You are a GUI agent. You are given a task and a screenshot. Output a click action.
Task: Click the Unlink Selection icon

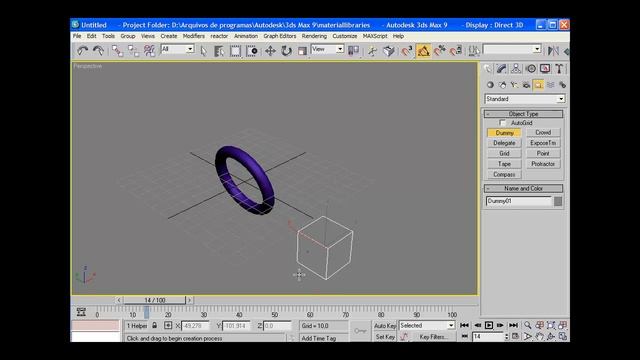[133, 51]
